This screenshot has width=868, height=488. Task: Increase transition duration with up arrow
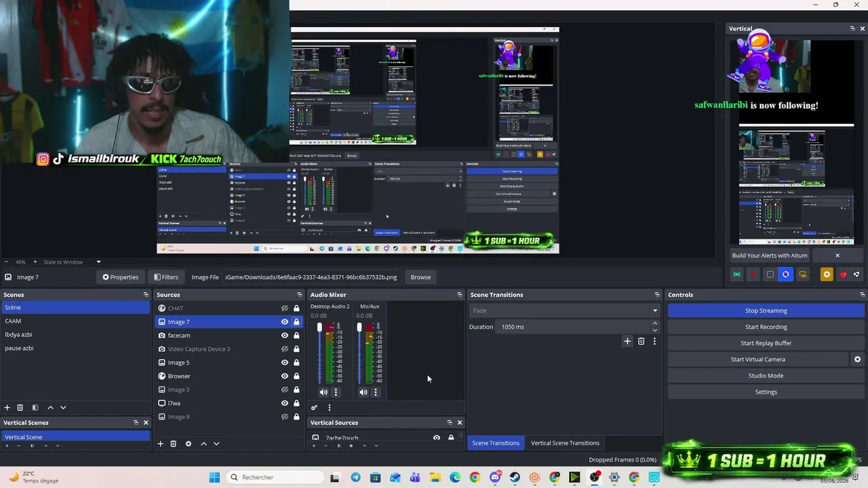(654, 323)
